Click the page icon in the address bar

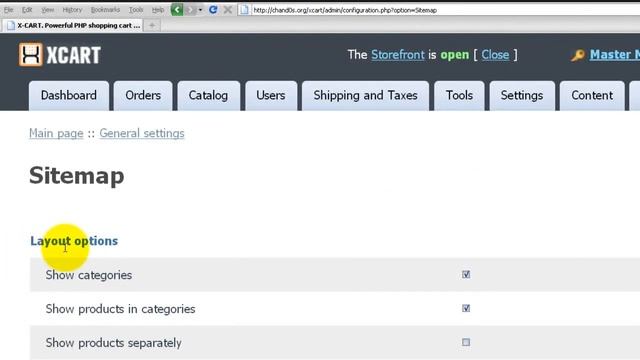(x=244, y=10)
